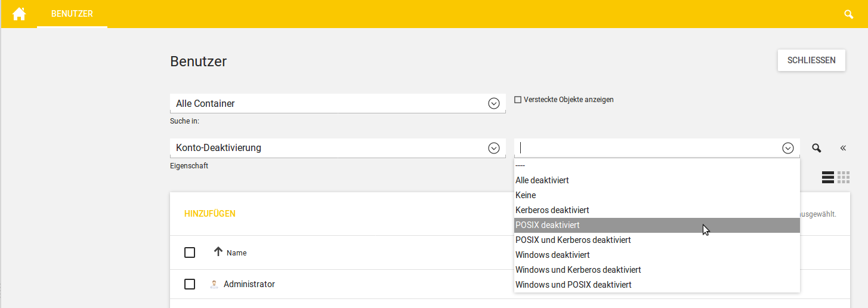Go to the home page icon
This screenshot has width=868, height=308.
coord(19,14)
